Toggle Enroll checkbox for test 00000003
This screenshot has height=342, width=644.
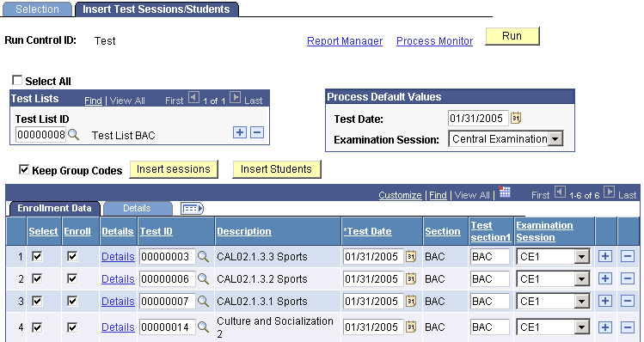(x=72, y=257)
